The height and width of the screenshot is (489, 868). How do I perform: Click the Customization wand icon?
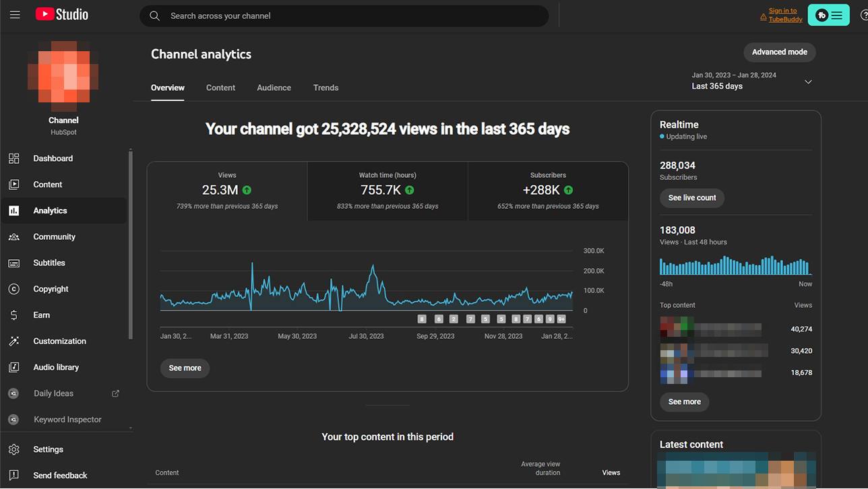13,341
